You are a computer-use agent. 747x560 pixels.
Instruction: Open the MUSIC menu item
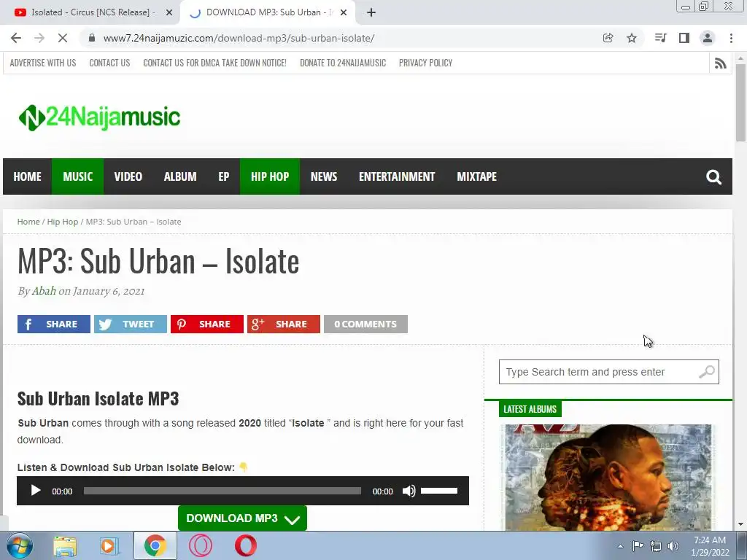(x=77, y=176)
